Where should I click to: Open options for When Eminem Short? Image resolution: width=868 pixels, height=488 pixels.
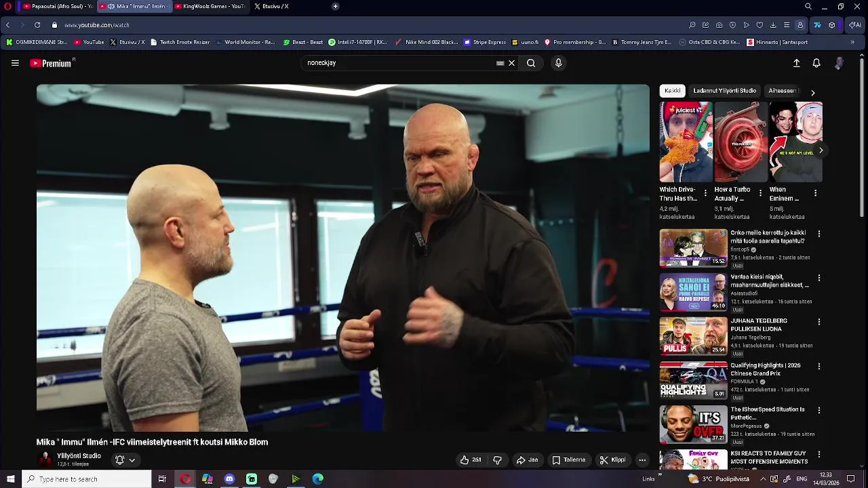(815, 194)
